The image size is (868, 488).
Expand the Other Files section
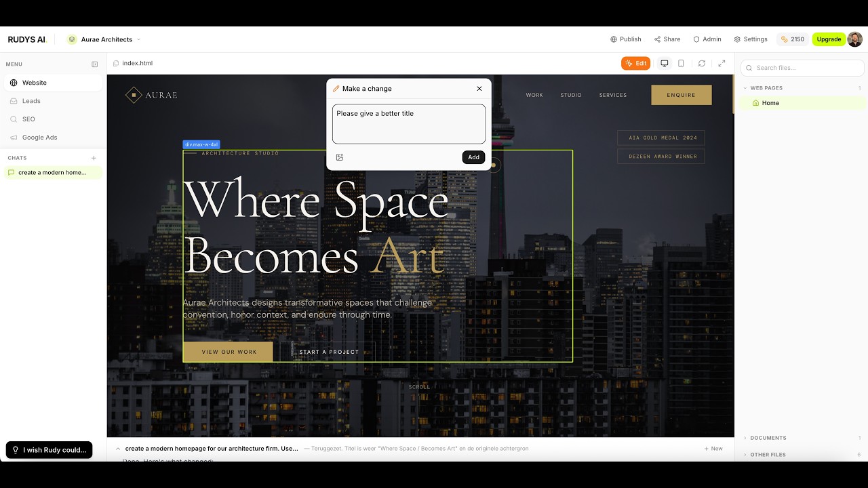(802, 455)
